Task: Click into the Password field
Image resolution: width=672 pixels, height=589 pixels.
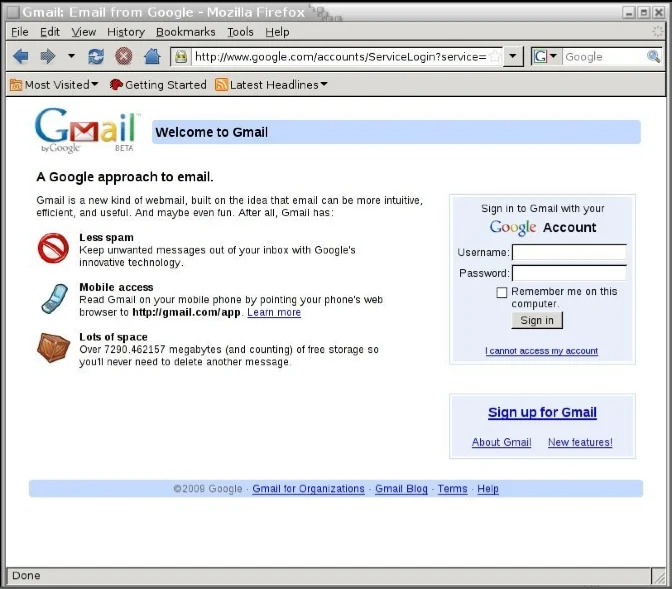Action: 568,273
